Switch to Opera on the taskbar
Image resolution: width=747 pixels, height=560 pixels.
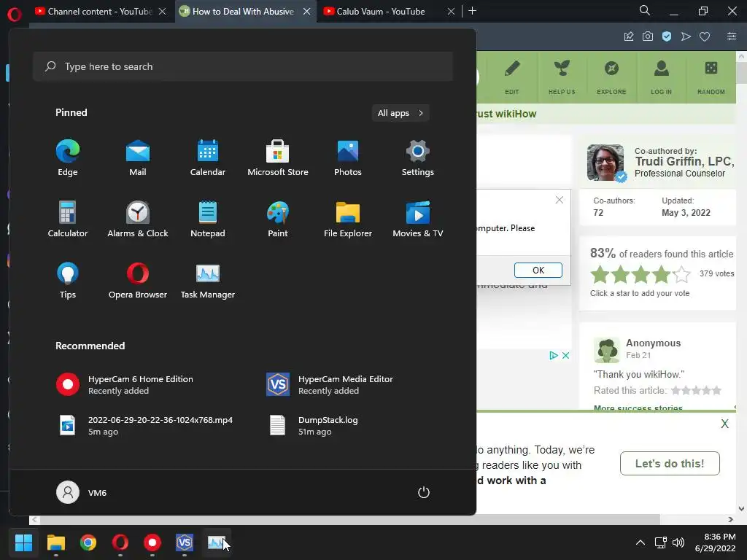click(120, 542)
